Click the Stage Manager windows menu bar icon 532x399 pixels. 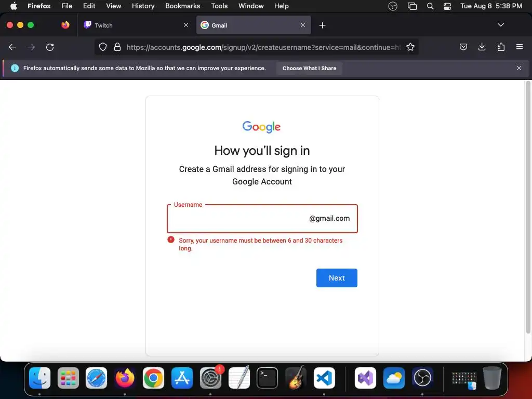[412, 6]
